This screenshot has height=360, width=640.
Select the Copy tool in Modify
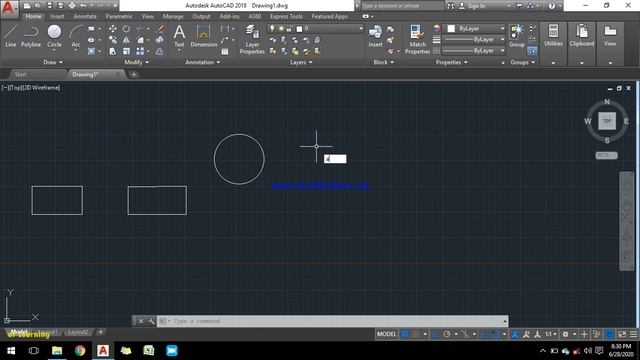[113, 40]
